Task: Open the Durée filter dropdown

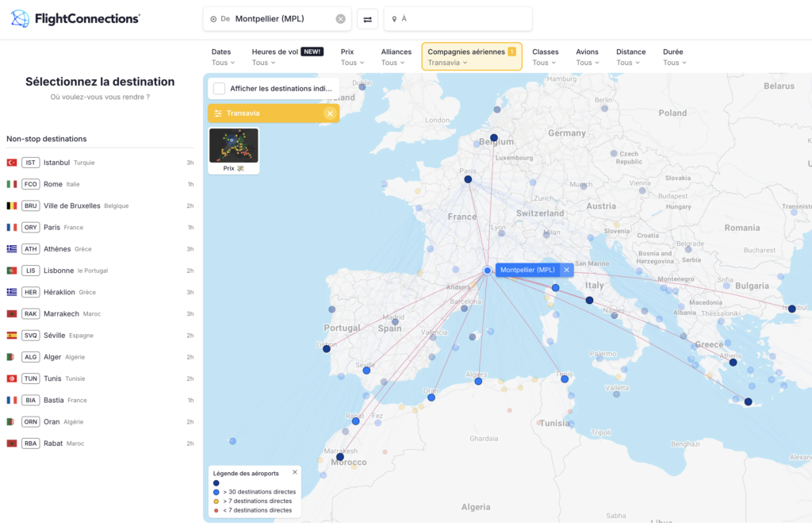Action: [674, 56]
